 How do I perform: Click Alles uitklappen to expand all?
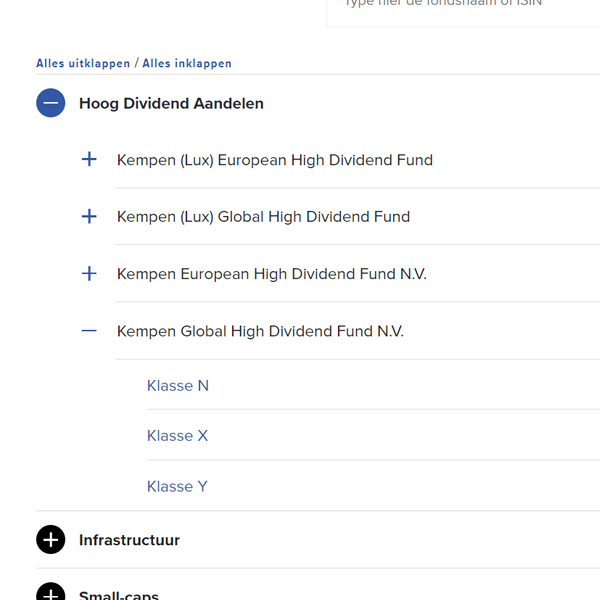coord(83,63)
